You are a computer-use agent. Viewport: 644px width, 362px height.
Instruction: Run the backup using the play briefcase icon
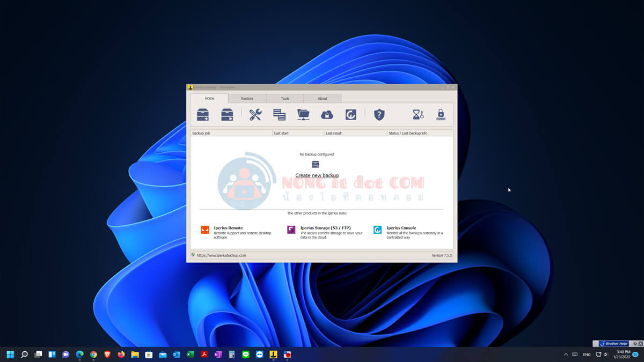point(228,114)
